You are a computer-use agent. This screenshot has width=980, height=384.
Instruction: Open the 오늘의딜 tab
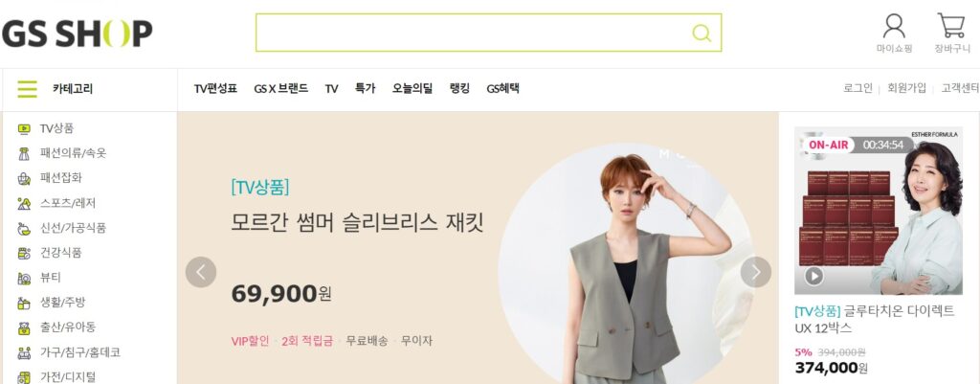click(412, 89)
